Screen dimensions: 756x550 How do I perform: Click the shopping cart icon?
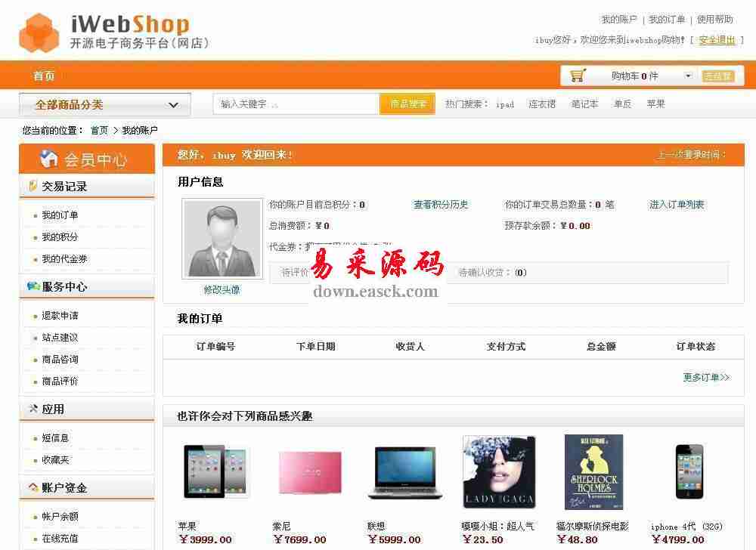click(577, 76)
